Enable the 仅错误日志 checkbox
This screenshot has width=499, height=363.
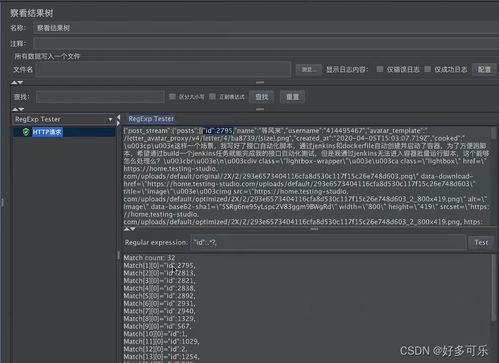pyautogui.click(x=380, y=69)
